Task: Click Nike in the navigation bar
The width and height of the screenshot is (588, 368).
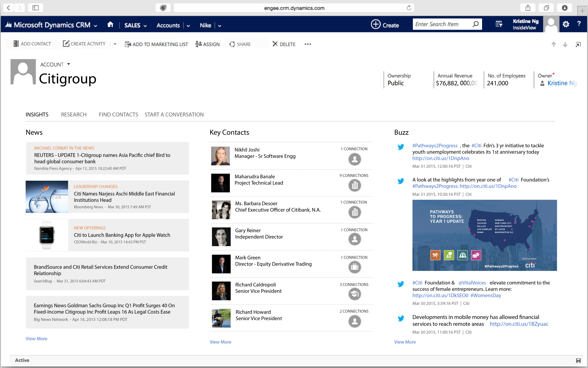Action: click(205, 25)
